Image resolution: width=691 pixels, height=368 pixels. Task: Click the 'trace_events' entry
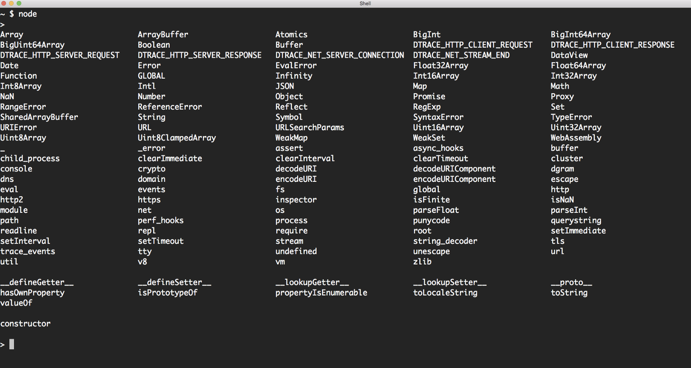(28, 251)
